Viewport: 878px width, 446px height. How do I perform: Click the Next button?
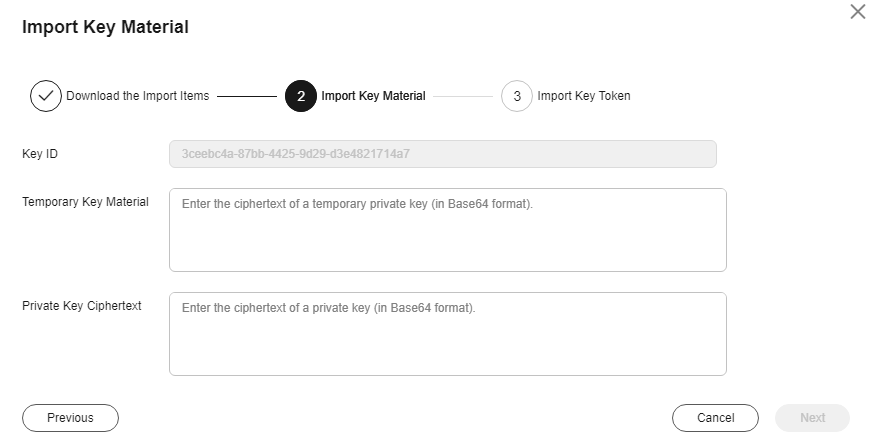[x=812, y=418]
